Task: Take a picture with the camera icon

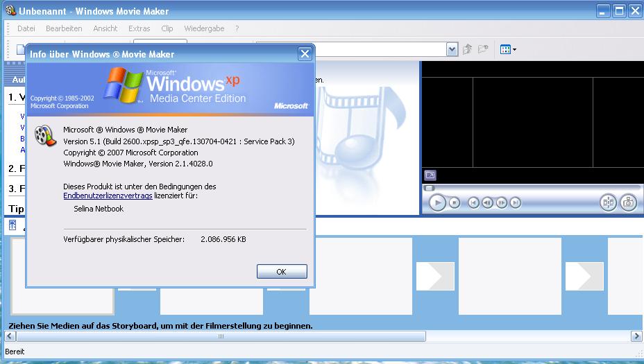Action: [x=629, y=202]
